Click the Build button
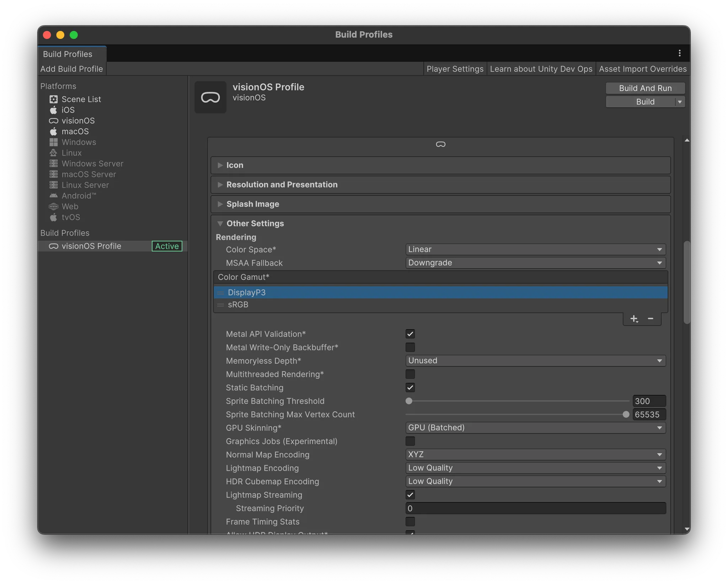This screenshot has height=584, width=728. click(641, 102)
